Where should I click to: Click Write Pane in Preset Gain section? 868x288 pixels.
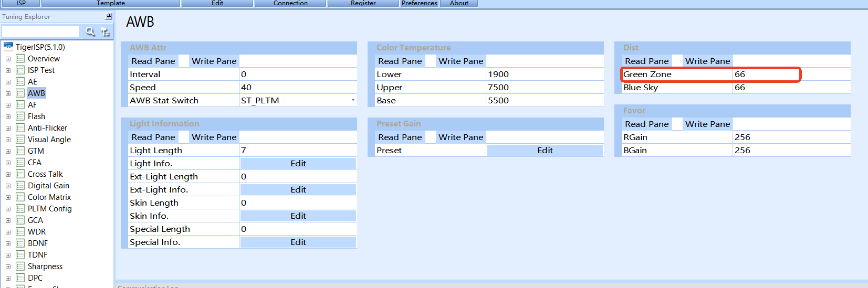pos(461,137)
